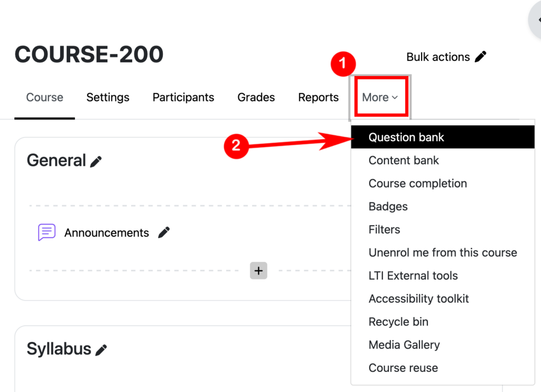Open the Grades tab

point(256,97)
